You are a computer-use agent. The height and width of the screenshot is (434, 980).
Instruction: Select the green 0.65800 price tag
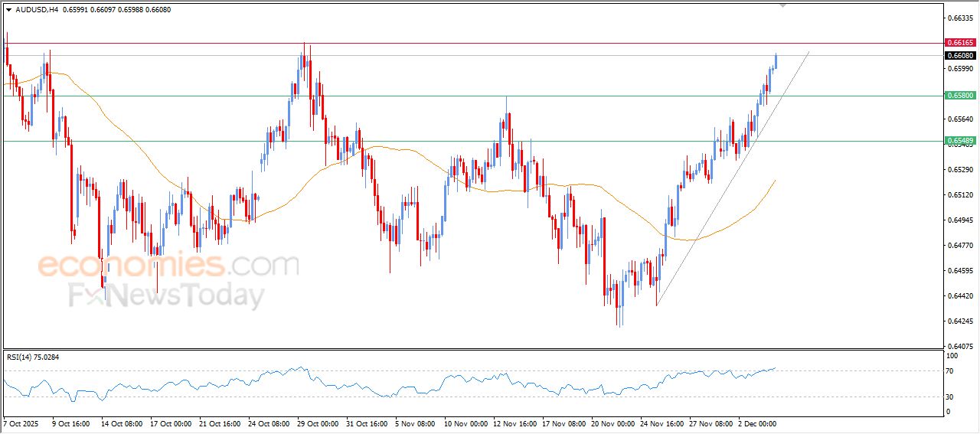click(x=960, y=96)
